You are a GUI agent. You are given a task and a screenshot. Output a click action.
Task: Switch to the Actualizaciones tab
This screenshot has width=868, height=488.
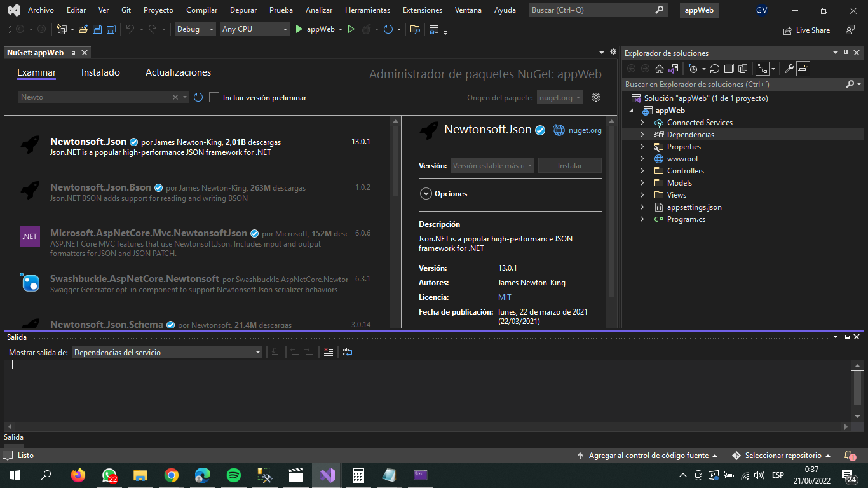[x=179, y=72]
